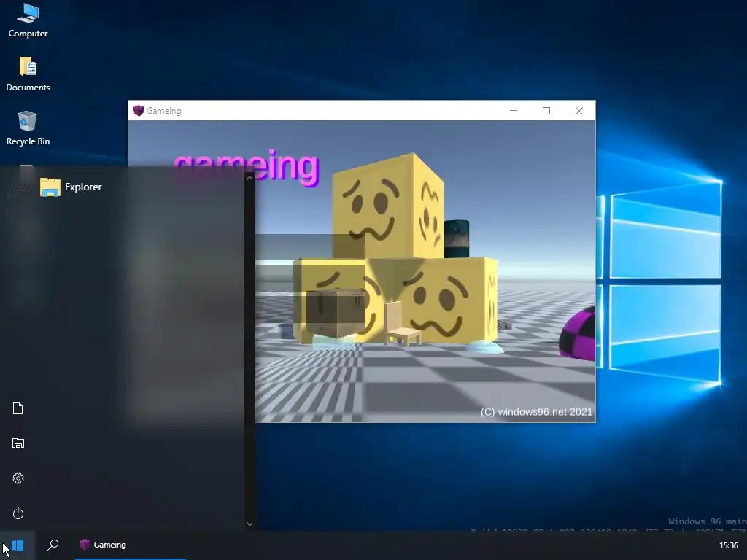
Task: Open the Recycle Bin icon
Action: click(28, 128)
